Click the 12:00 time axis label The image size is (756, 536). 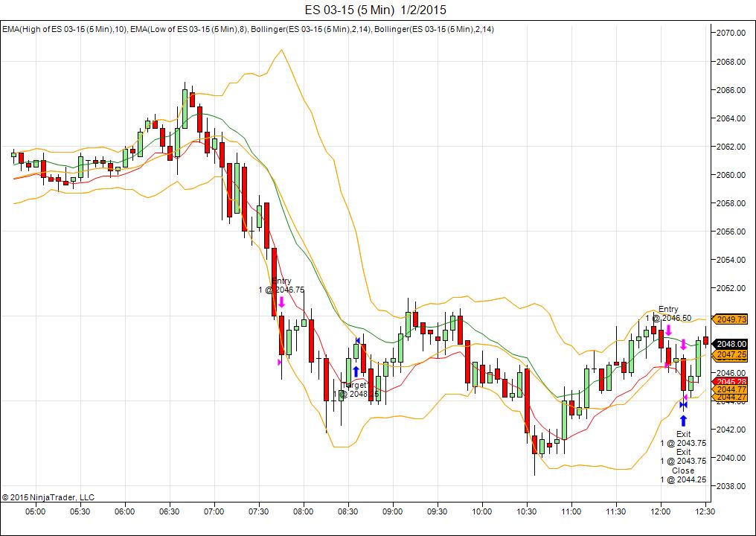[x=661, y=511]
